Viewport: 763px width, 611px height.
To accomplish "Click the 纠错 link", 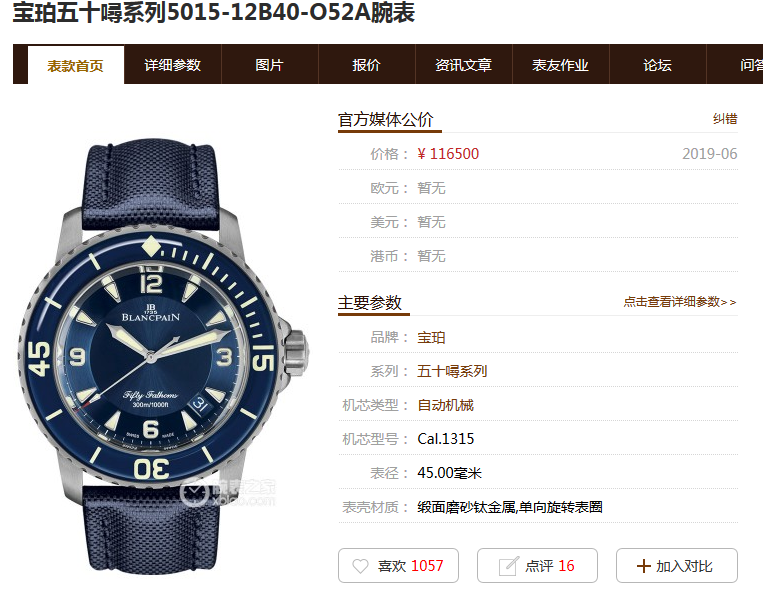I will (x=725, y=119).
